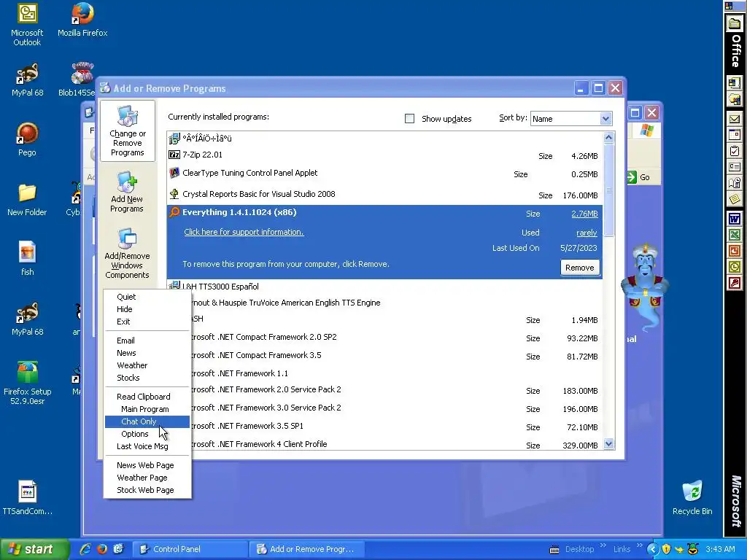This screenshot has height=560, width=747.
Task: Click the 'rarely' usage link
Action: 587,233
